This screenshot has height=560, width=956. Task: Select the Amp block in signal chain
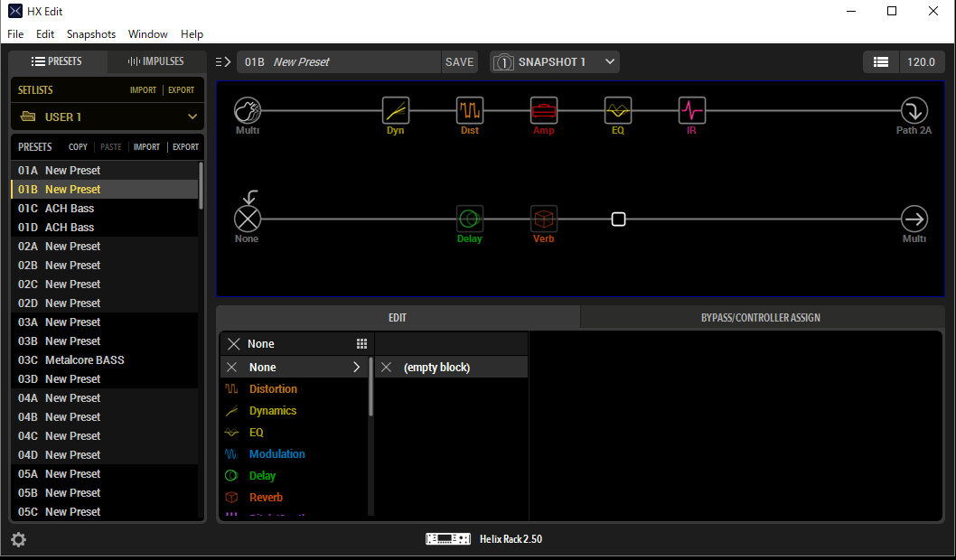tap(544, 111)
